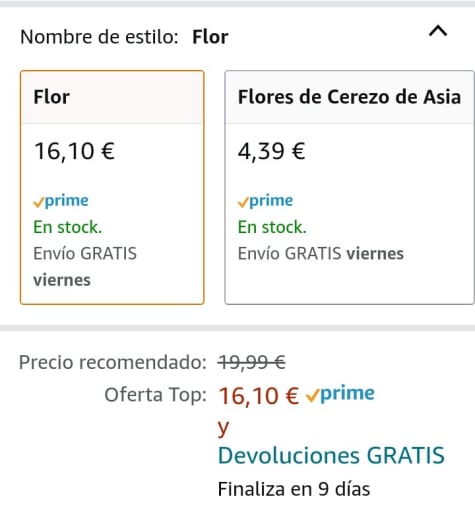Click the Finaliza en 9 días text
475x505 pixels.
(294, 489)
